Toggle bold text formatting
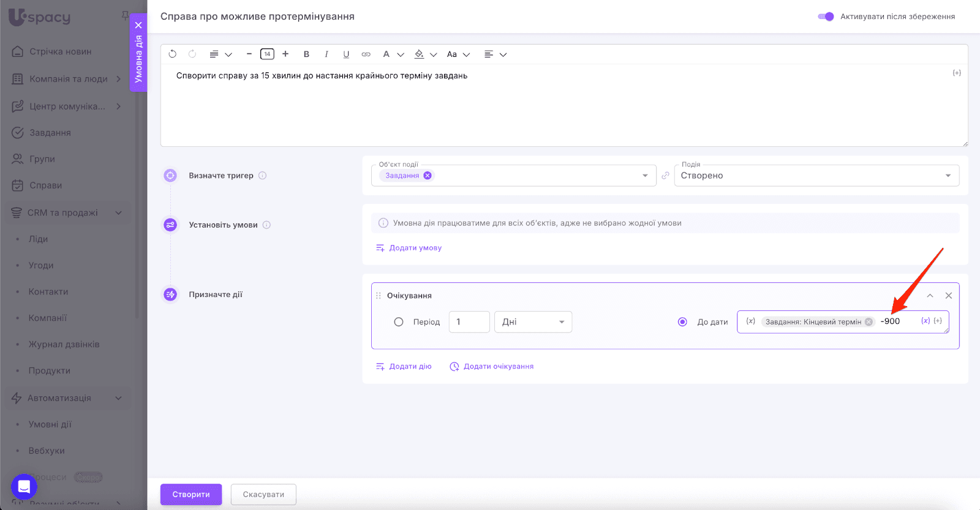Viewport: 980px width, 510px height. 306,54
